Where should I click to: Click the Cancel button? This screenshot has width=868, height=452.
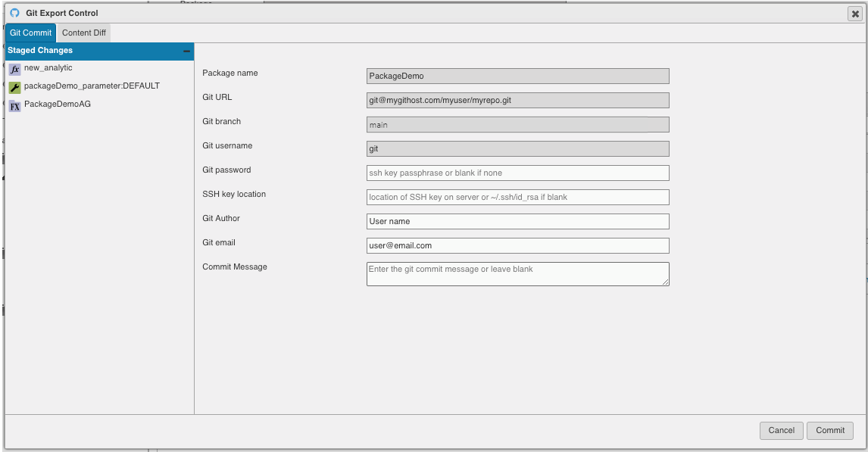781,431
